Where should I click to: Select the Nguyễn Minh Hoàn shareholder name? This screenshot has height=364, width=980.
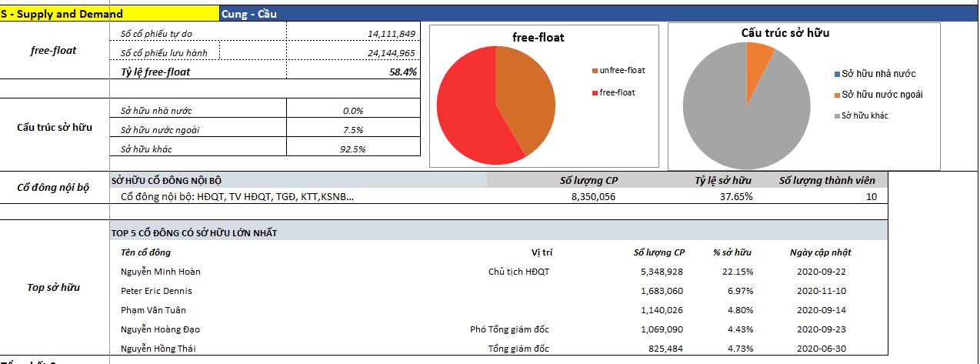(x=161, y=272)
